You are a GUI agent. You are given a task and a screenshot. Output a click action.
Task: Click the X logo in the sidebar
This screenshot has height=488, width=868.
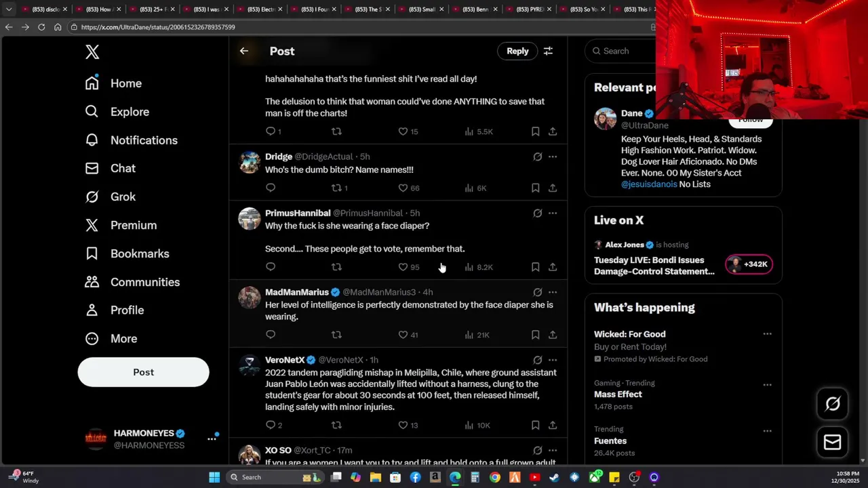(92, 52)
